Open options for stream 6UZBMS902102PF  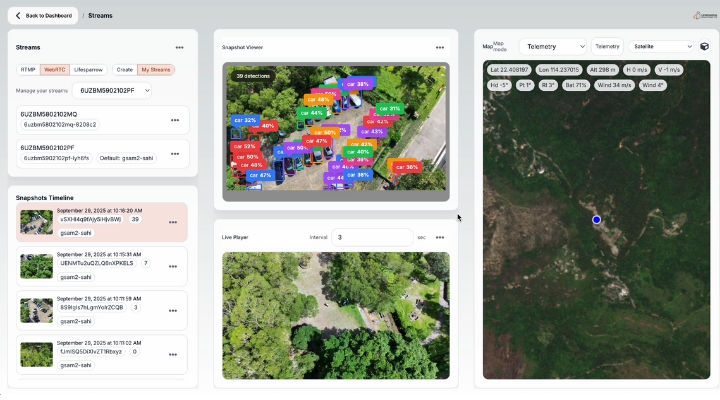point(175,153)
